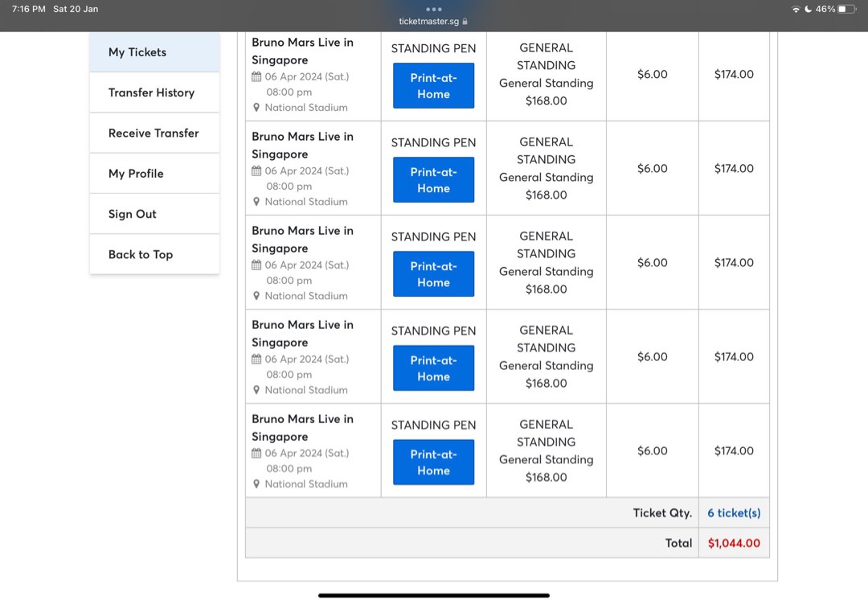
Task: Go to My Profile
Action: [136, 174]
